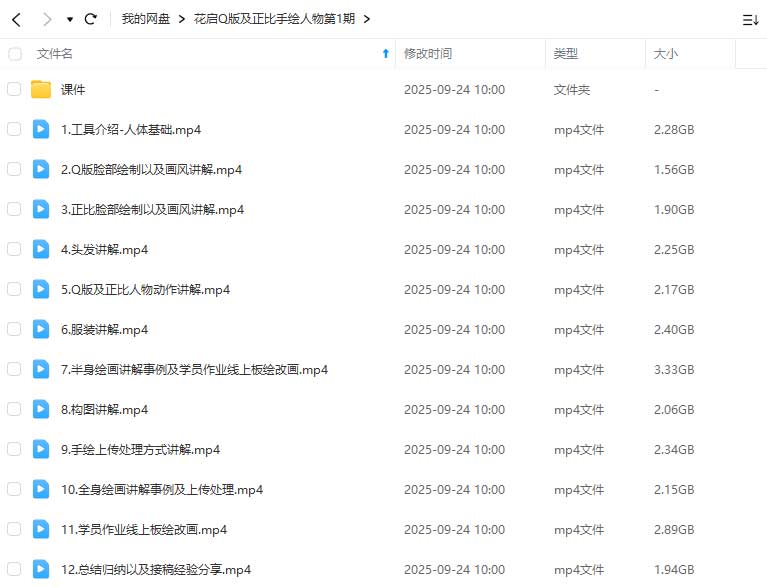This screenshot has width=767, height=587.
Task: Click the forward navigation arrow
Action: (47, 19)
